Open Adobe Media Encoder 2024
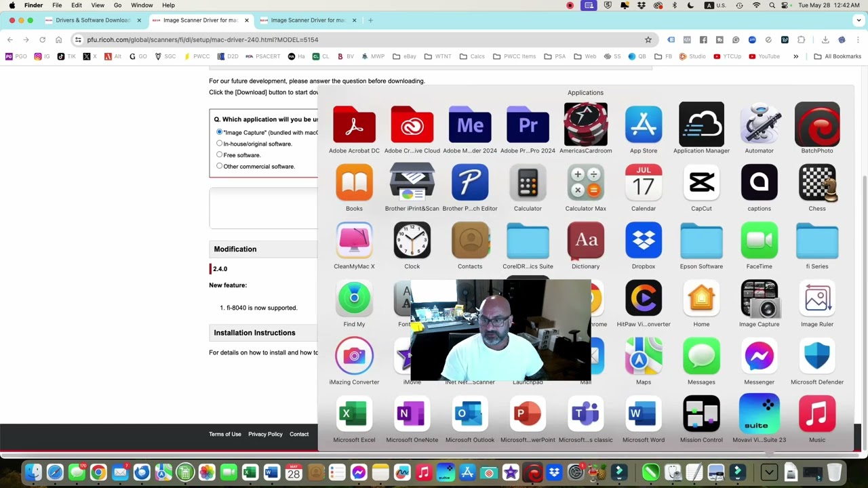This screenshot has width=868, height=488. coord(470,125)
